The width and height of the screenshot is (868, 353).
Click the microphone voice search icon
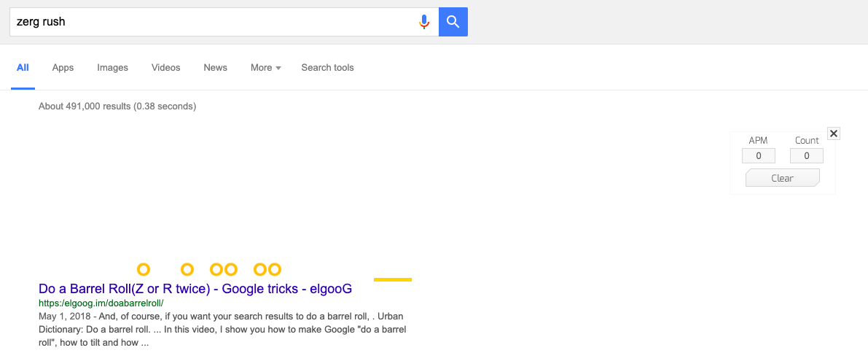tap(424, 22)
